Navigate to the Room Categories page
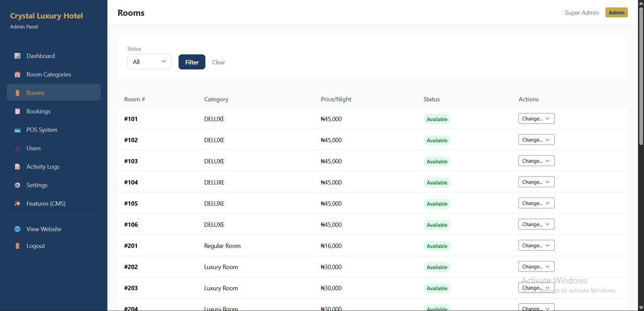Viewport: 644px width, 311px height. coord(49,74)
